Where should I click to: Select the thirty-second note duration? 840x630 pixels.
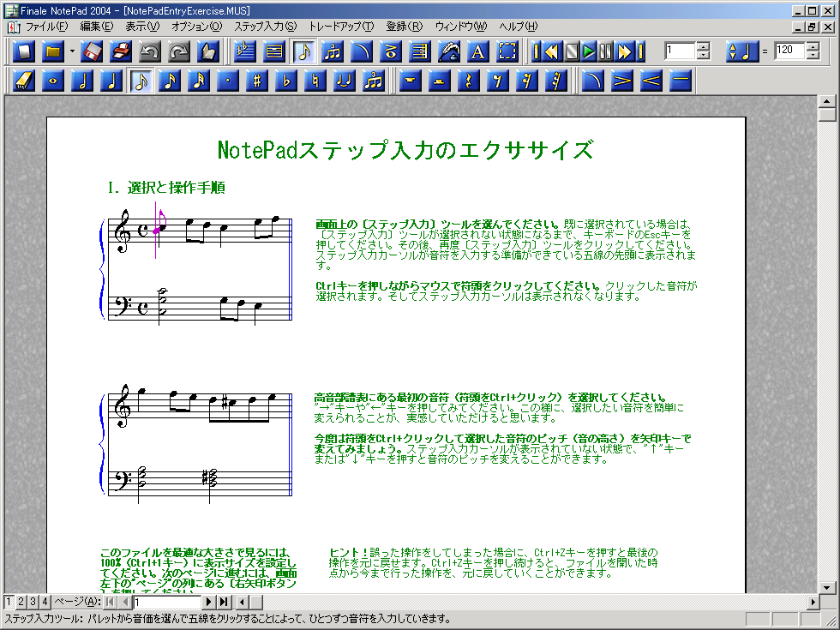point(198,81)
